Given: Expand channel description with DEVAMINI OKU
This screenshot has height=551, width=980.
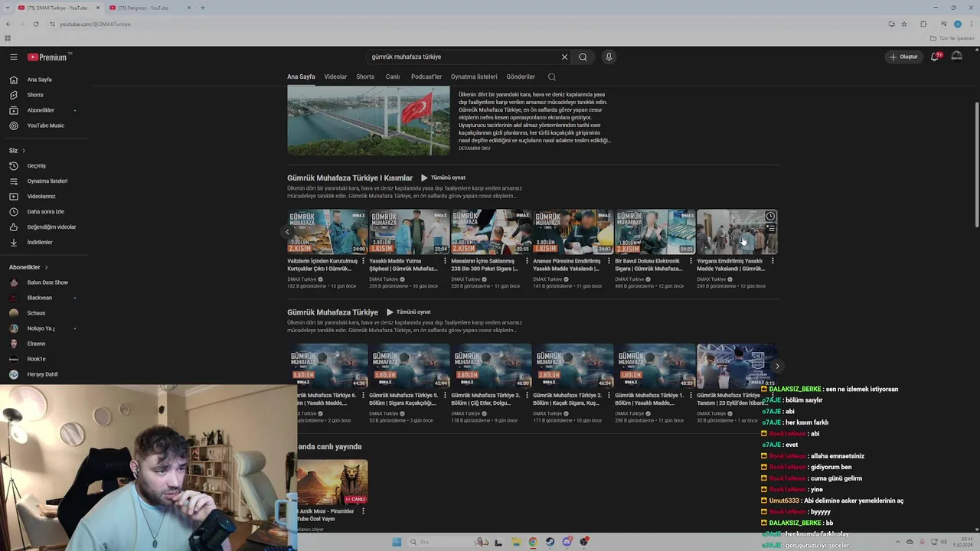Looking at the screenshot, I should pyautogui.click(x=474, y=148).
